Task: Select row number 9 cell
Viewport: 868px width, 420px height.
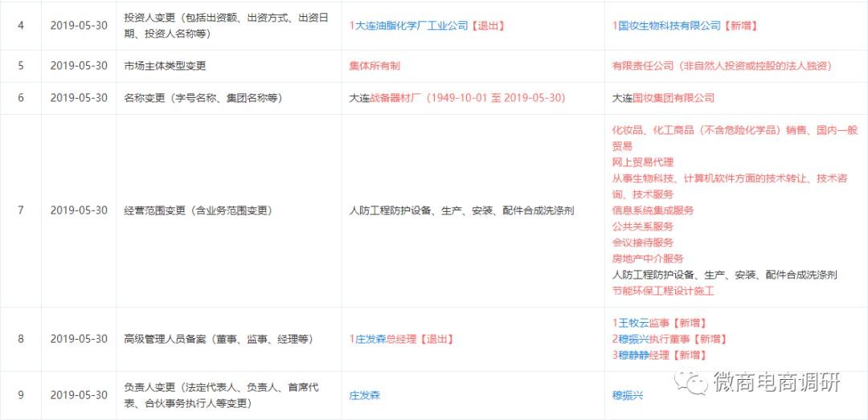Action: click(20, 396)
